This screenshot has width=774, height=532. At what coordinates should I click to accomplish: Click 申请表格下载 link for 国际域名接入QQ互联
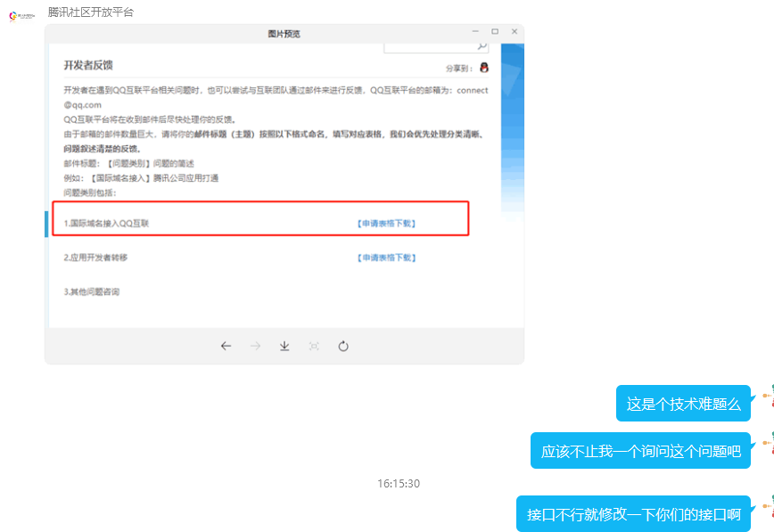click(386, 224)
